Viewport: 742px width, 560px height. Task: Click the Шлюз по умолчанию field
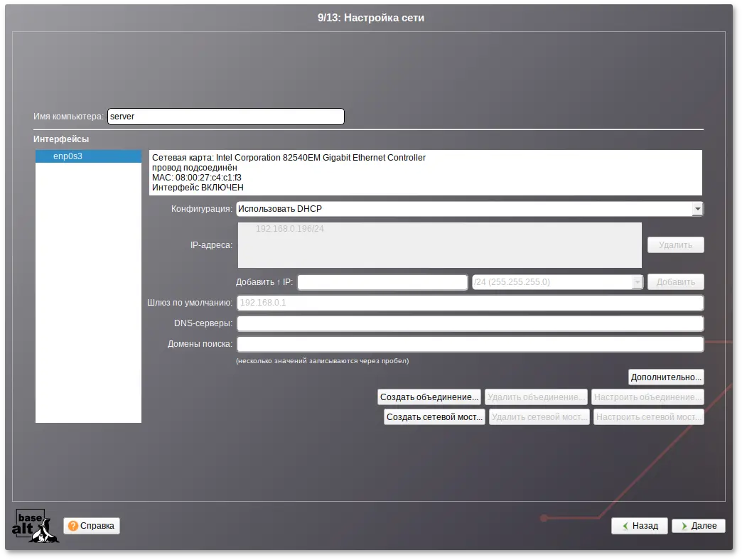pos(470,303)
